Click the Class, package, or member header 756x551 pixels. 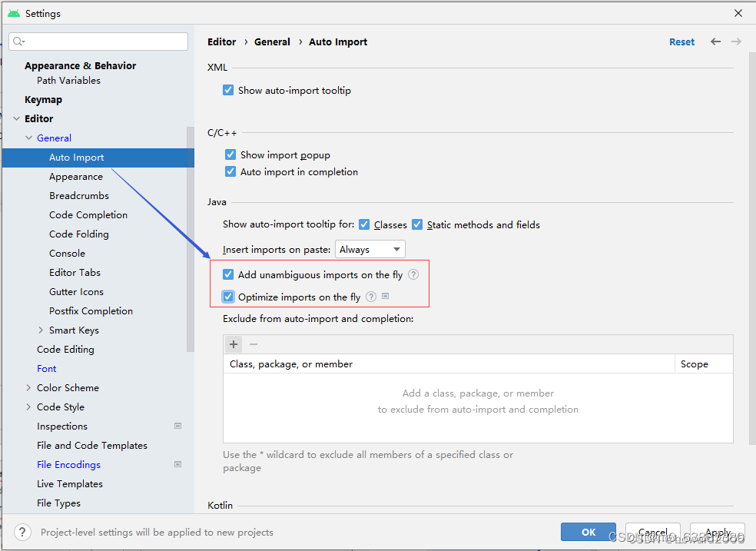(449, 364)
